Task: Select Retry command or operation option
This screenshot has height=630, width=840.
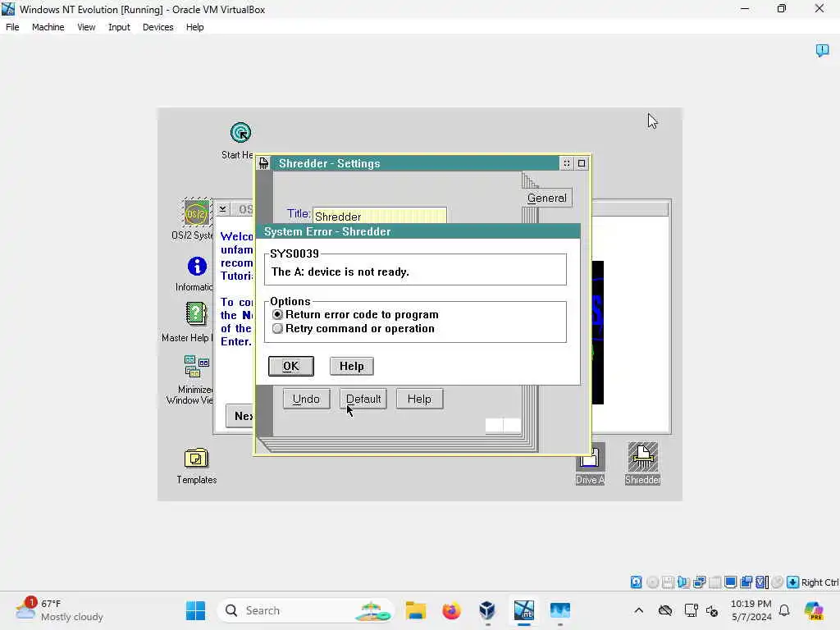Action: coord(354,328)
